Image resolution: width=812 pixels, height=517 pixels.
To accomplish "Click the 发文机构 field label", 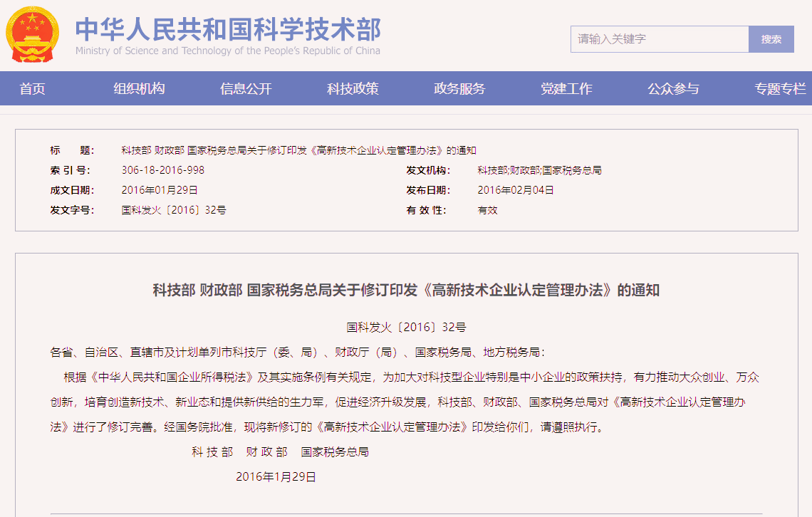I will [x=428, y=170].
